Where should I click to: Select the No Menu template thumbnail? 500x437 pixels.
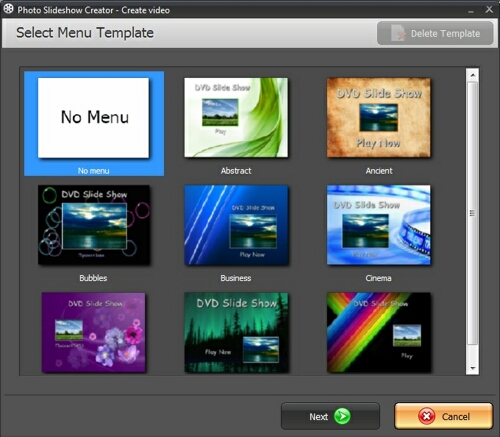coord(93,118)
